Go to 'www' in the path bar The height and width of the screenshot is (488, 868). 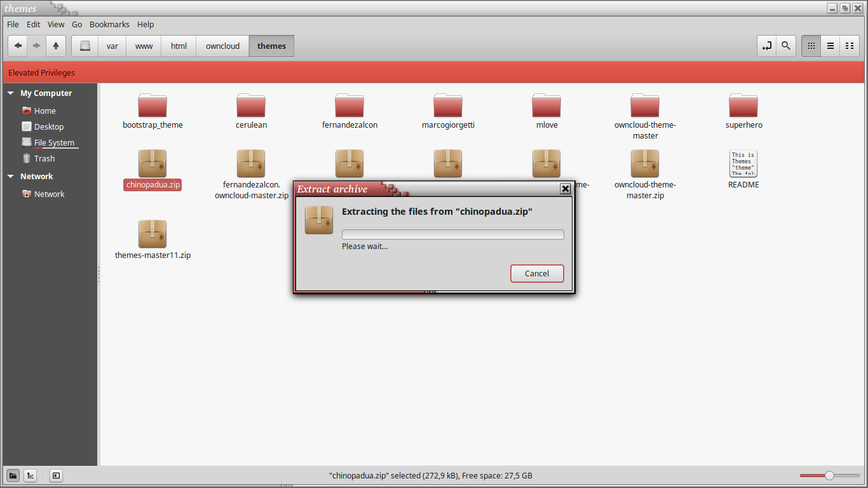[x=144, y=46]
